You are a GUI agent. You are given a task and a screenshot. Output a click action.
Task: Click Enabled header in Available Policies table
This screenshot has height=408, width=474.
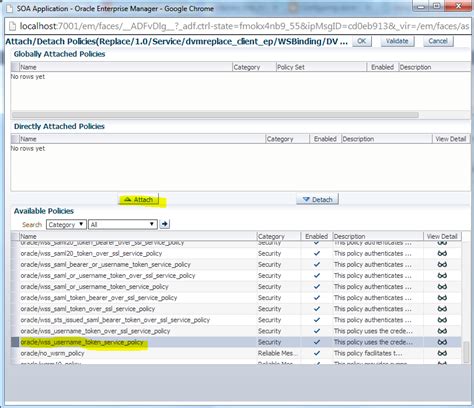click(317, 236)
